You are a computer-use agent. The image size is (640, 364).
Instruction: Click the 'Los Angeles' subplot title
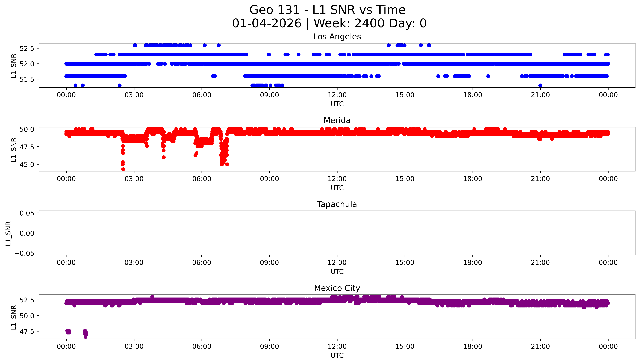337,37
